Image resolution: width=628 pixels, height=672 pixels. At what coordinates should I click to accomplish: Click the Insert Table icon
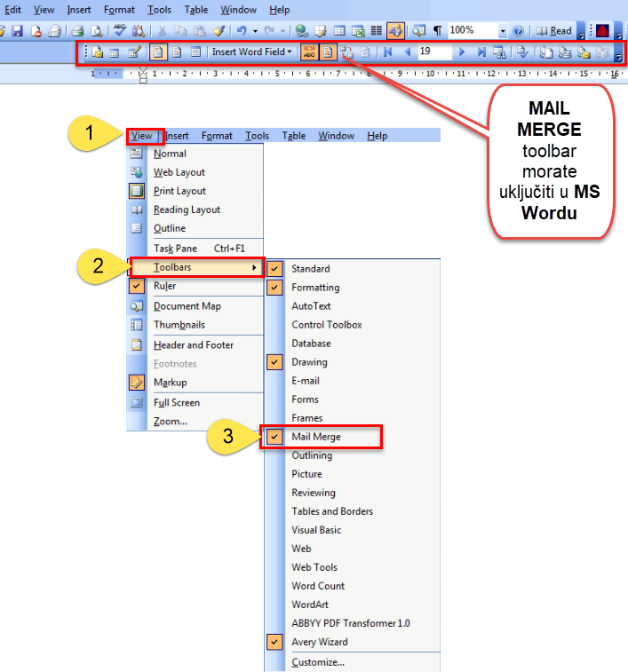(x=339, y=31)
